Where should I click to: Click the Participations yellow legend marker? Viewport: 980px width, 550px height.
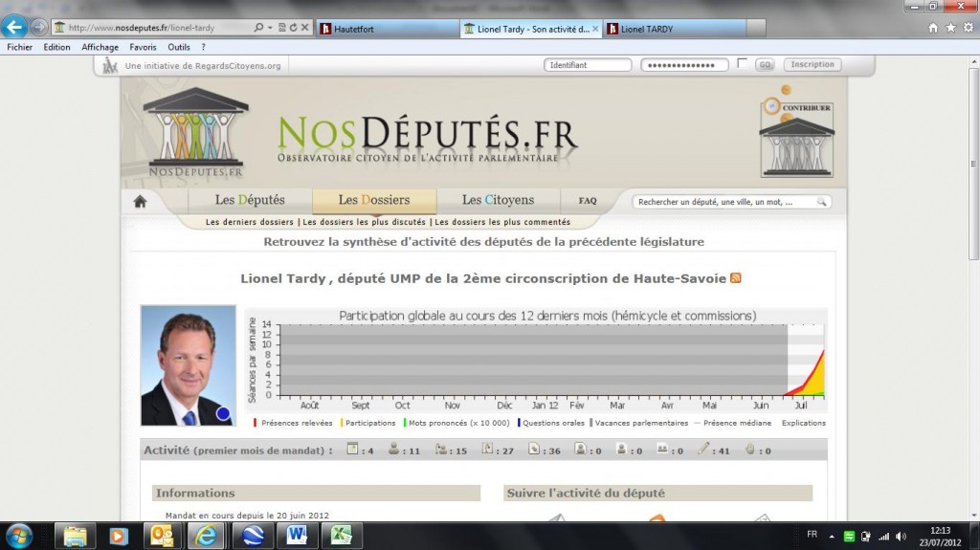pyautogui.click(x=342, y=423)
